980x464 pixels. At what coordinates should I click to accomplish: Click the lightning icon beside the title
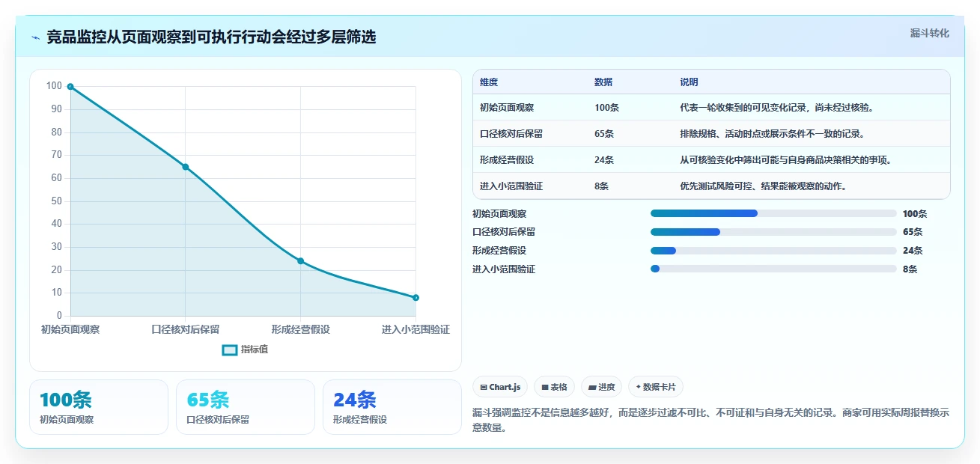point(35,37)
